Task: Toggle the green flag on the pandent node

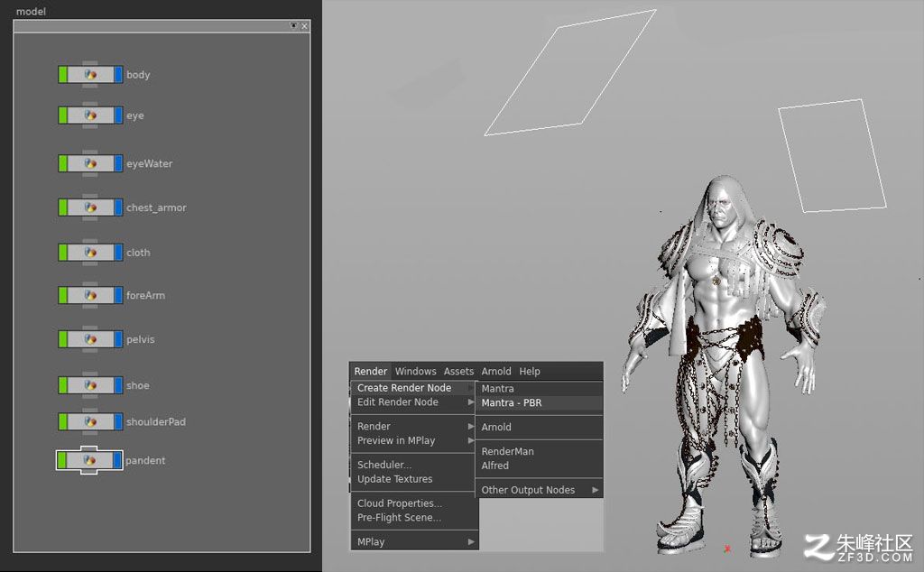Action: [x=62, y=460]
